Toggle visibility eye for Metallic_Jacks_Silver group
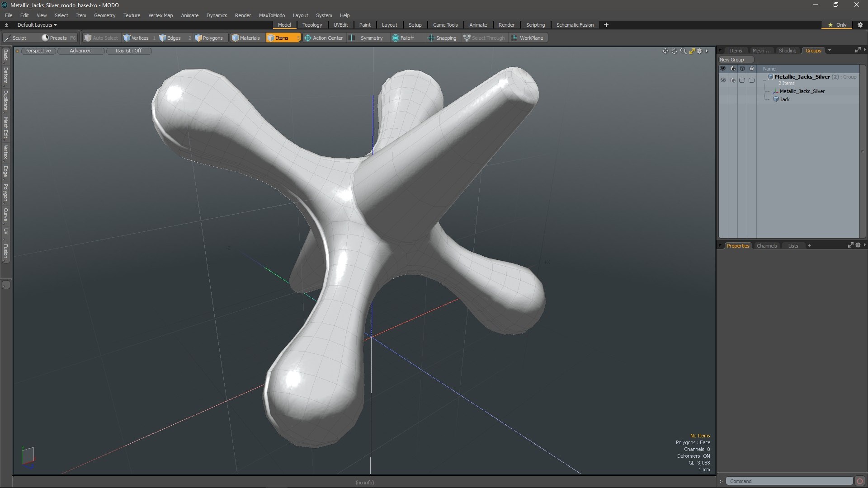868x488 pixels. point(722,80)
